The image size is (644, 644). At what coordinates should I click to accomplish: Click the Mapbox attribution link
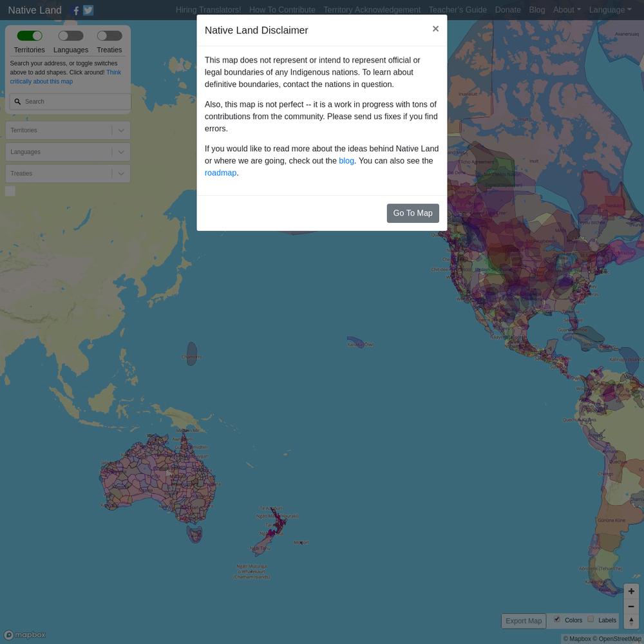tap(576, 639)
